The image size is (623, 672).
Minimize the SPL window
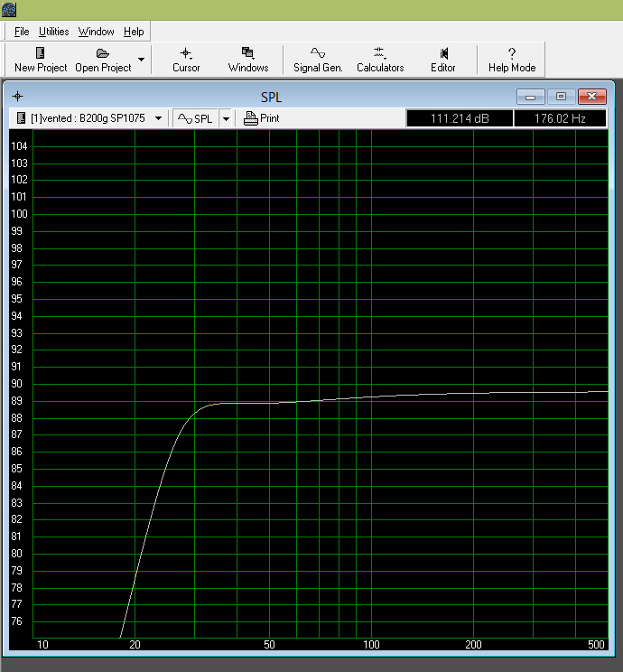tap(530, 97)
